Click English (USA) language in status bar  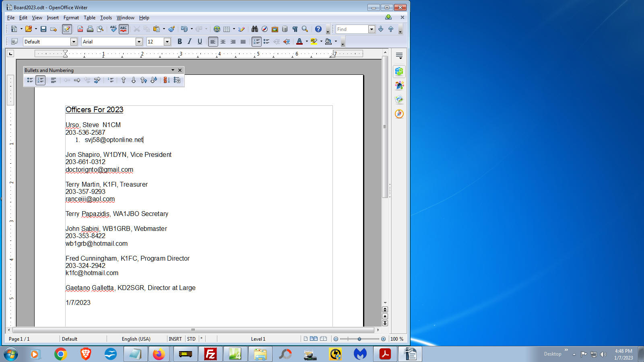(x=136, y=339)
